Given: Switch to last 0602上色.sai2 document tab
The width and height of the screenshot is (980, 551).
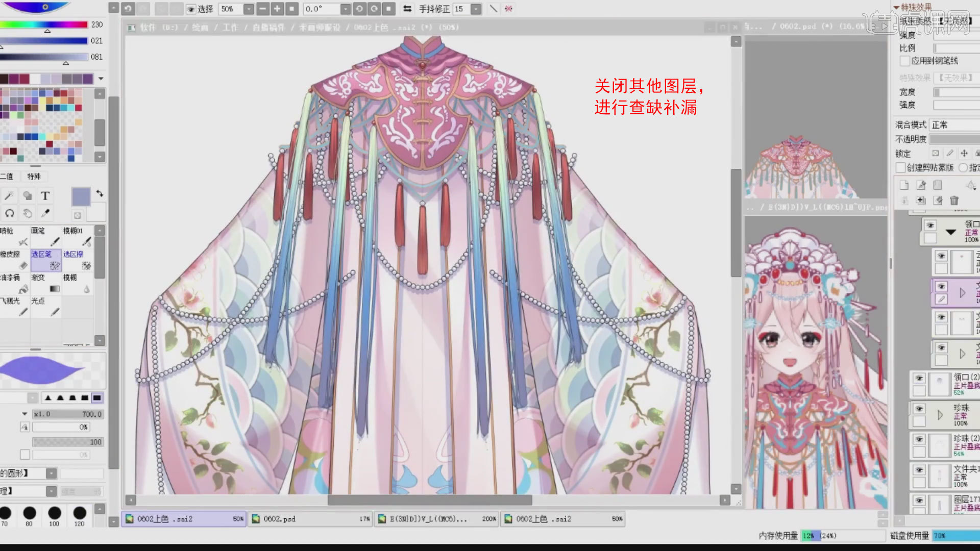Looking at the screenshot, I should point(563,519).
